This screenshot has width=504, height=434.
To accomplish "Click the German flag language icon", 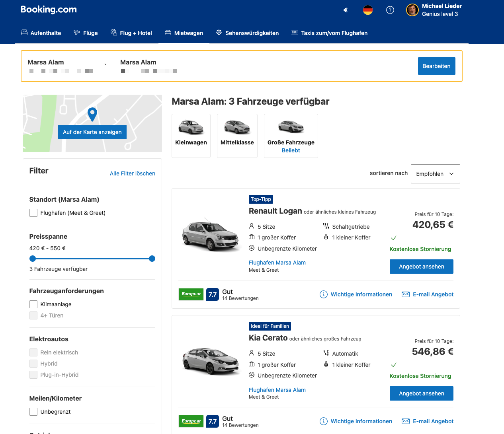I will [x=367, y=10].
